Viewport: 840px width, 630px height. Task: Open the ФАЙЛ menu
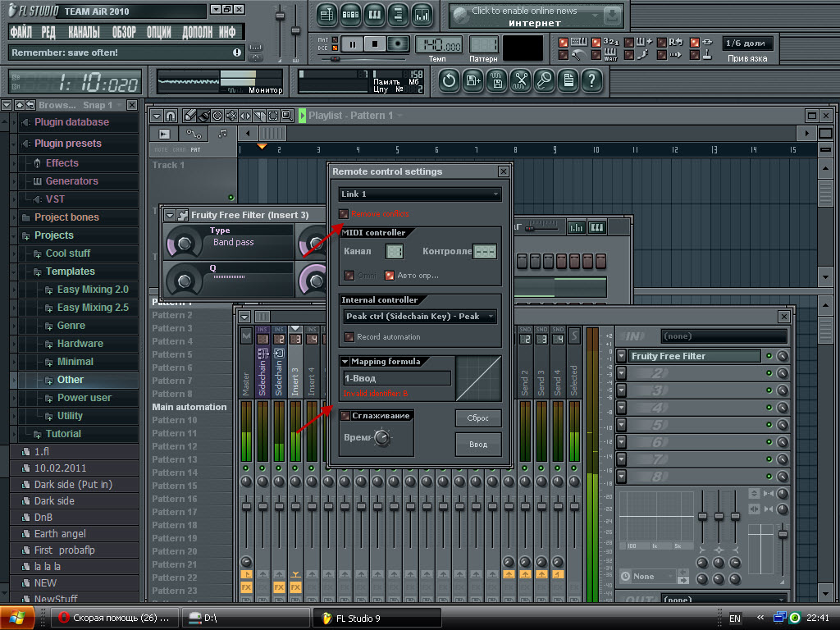[21, 33]
